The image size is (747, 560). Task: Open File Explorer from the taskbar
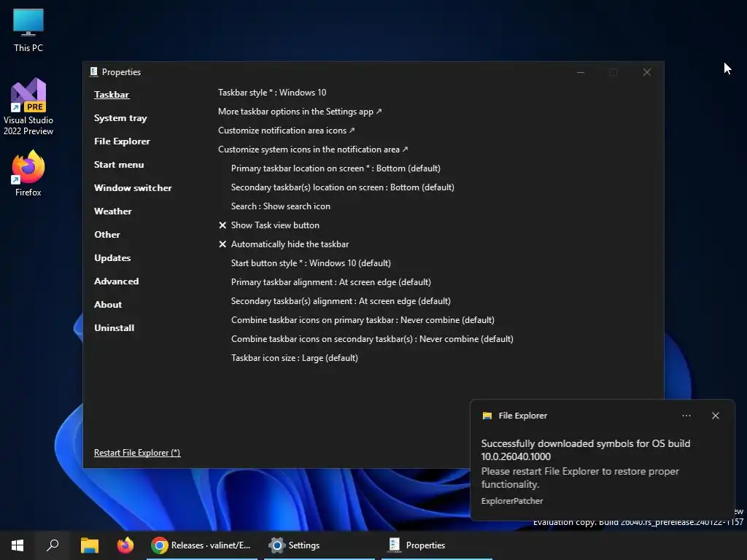(89, 545)
